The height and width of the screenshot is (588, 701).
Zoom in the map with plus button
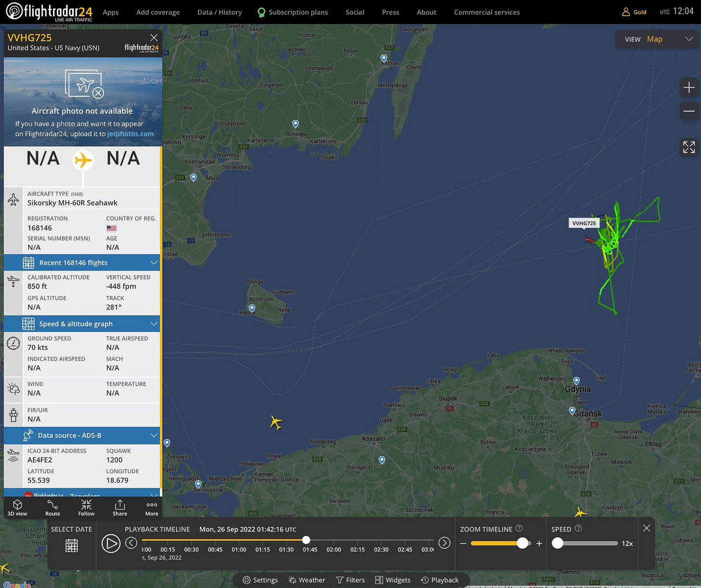click(689, 88)
